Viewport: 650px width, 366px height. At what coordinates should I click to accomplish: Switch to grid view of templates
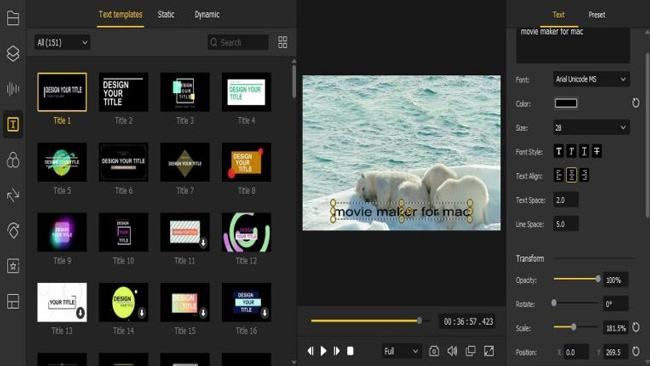(283, 42)
